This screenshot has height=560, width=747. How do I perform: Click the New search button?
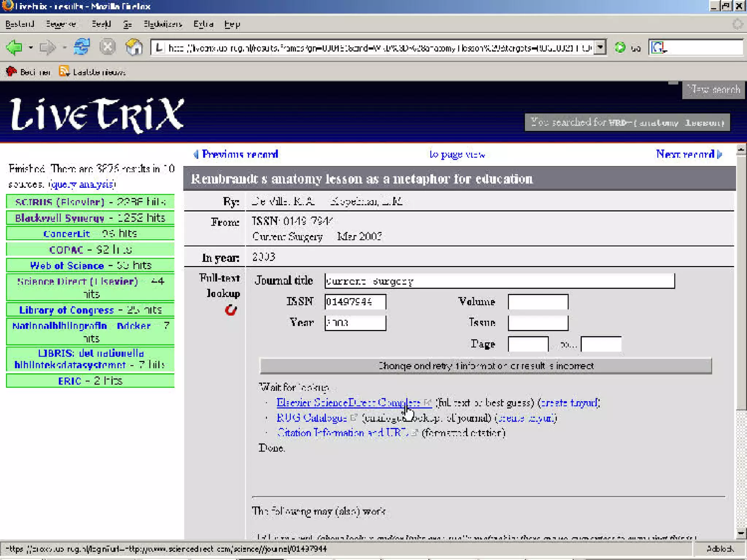click(713, 90)
